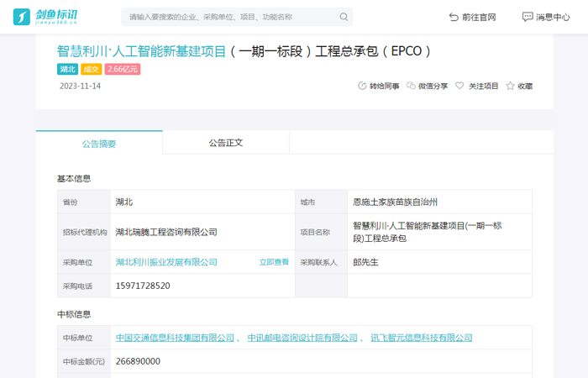Click the 采购联系人 label cell

(322, 262)
